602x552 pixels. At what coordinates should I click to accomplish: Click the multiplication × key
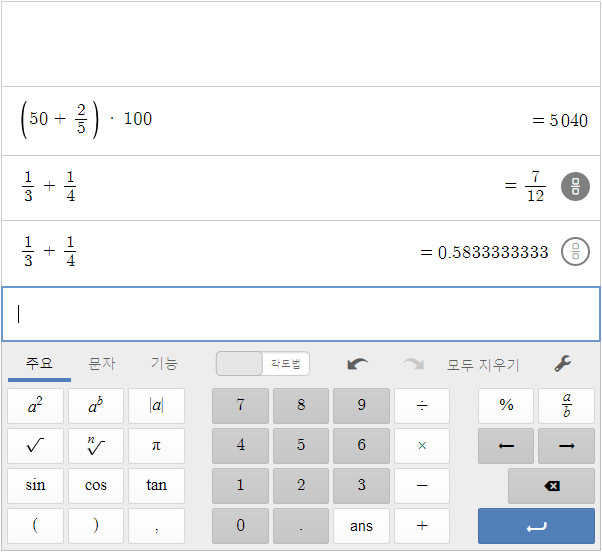[x=422, y=446]
